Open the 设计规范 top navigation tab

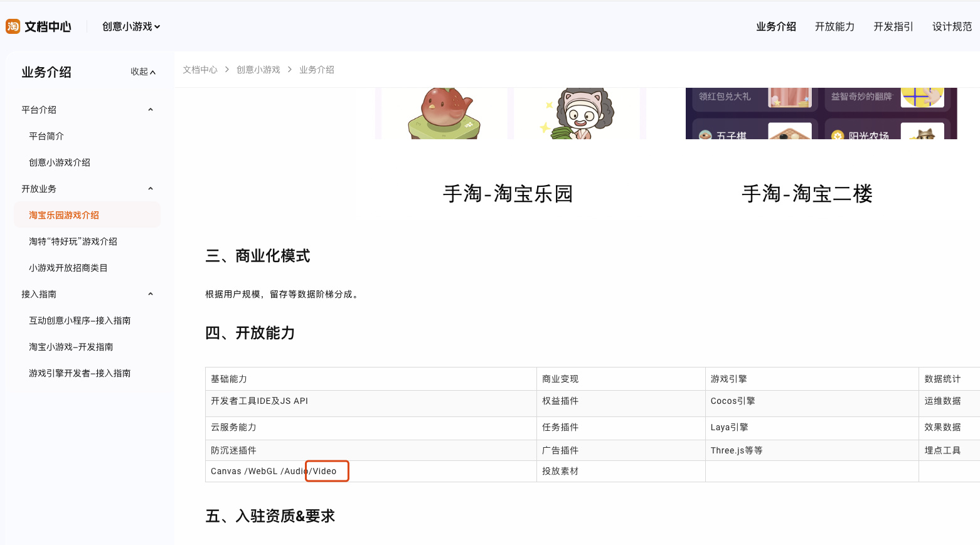[x=952, y=26]
